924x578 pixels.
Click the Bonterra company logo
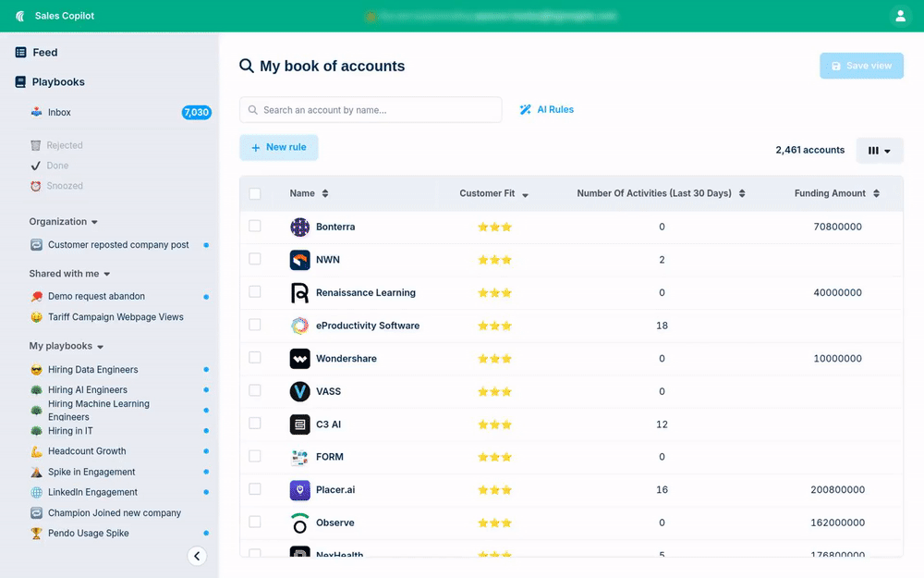(x=300, y=227)
